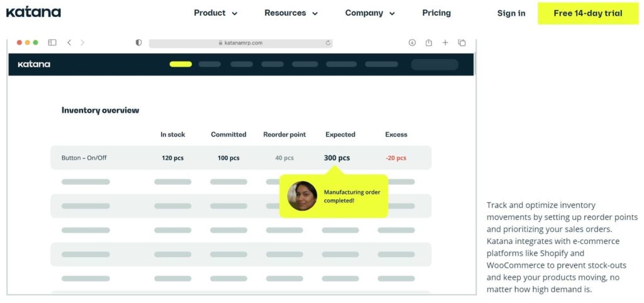Click the 100 pcs committed value
This screenshot has width=644, height=303.
pyautogui.click(x=228, y=158)
